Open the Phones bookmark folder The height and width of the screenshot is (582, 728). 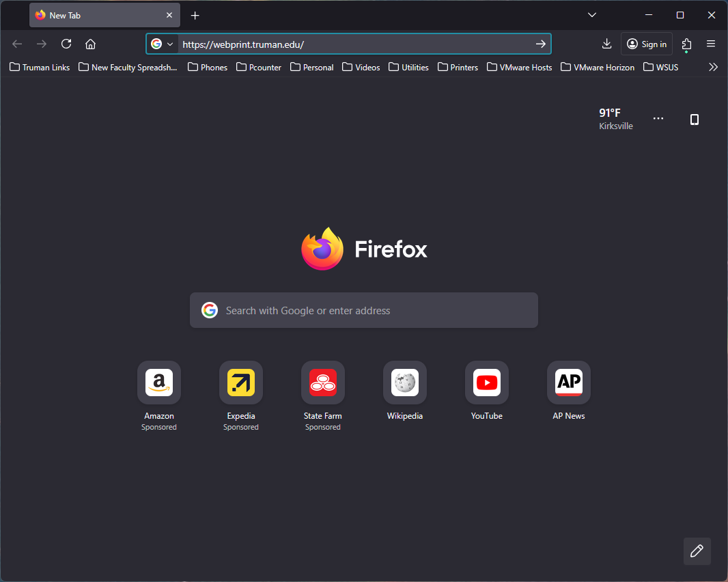(208, 68)
